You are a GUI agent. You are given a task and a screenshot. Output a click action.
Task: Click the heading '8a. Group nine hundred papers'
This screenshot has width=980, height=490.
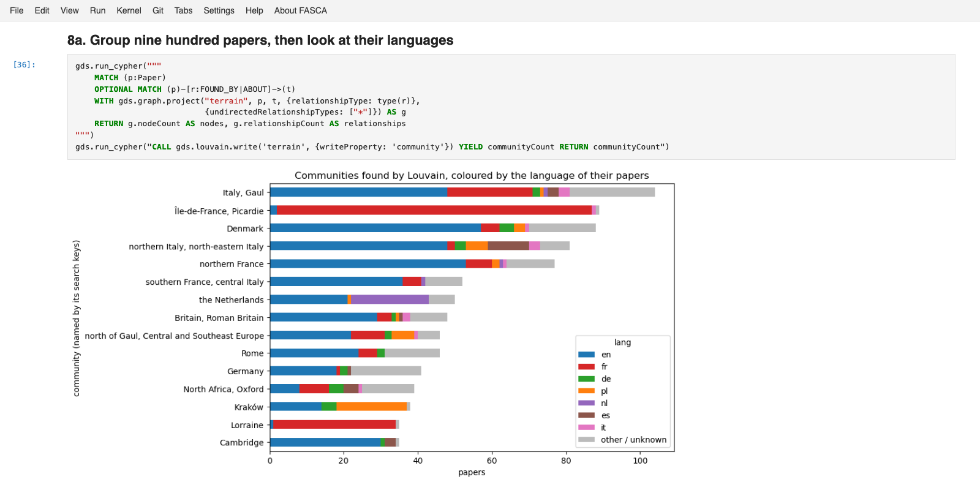point(260,40)
